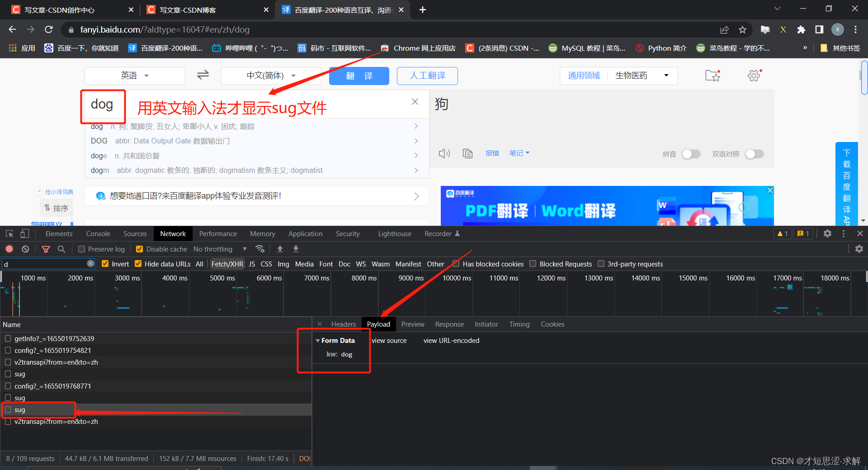Swap translation languages icon
The image size is (868, 470).
click(203, 75)
